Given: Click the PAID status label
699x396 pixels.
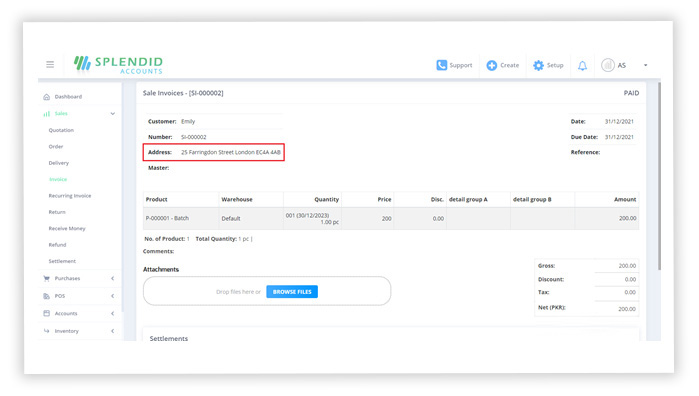Looking at the screenshot, I should pyautogui.click(x=631, y=93).
